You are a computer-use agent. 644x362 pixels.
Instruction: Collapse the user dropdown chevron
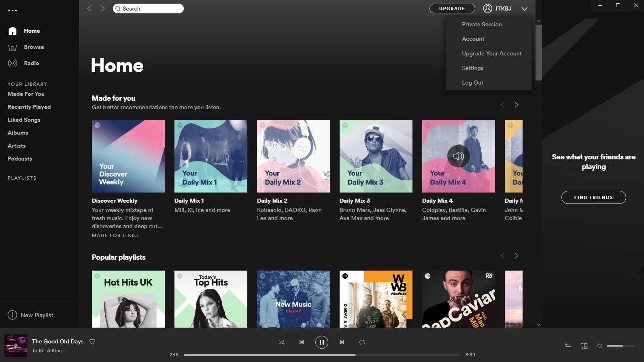click(x=525, y=9)
